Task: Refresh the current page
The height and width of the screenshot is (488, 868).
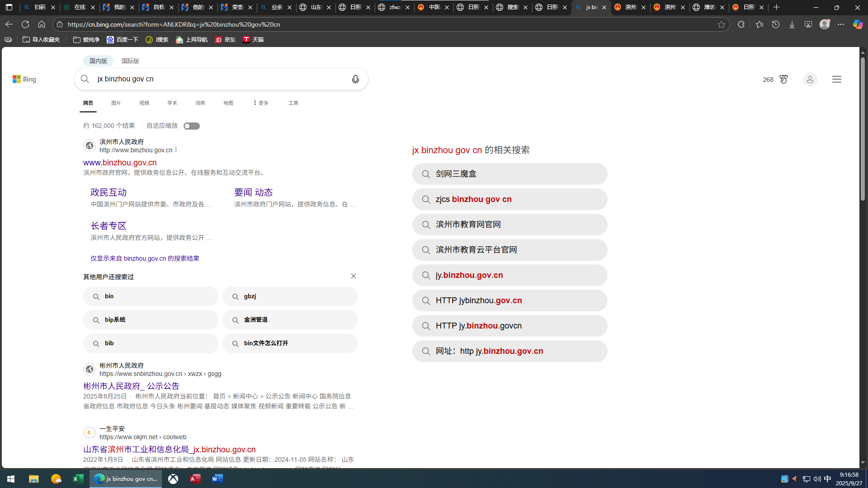Action: (x=25, y=24)
